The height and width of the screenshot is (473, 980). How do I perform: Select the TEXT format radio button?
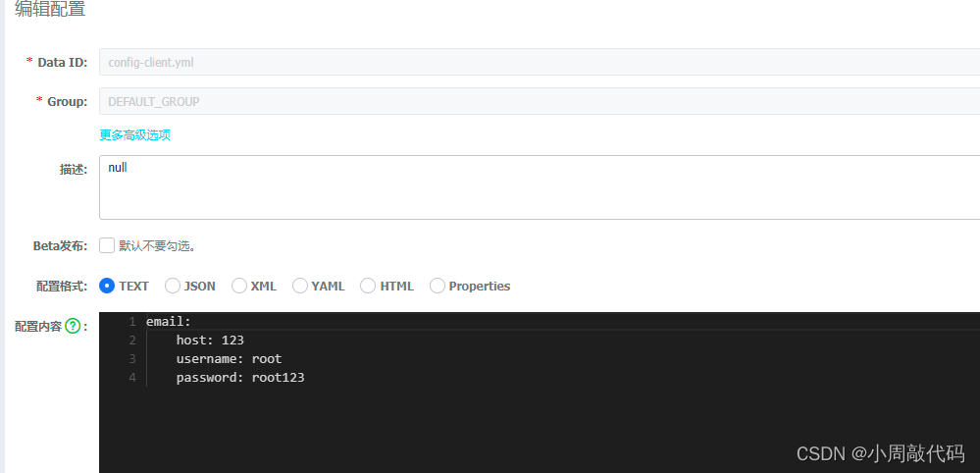coord(107,286)
